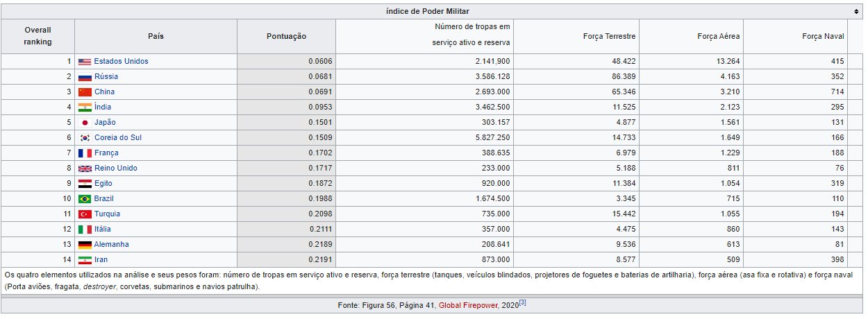This screenshot has width=868, height=319.
Task: Click the Russian flag icon
Action: (x=85, y=77)
